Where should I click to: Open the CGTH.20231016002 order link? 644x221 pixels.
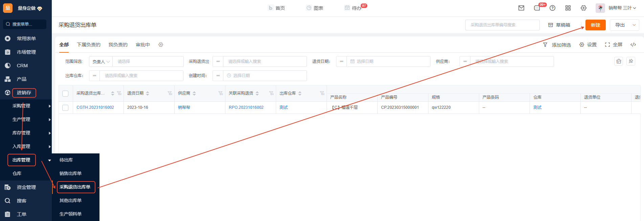coord(95,107)
